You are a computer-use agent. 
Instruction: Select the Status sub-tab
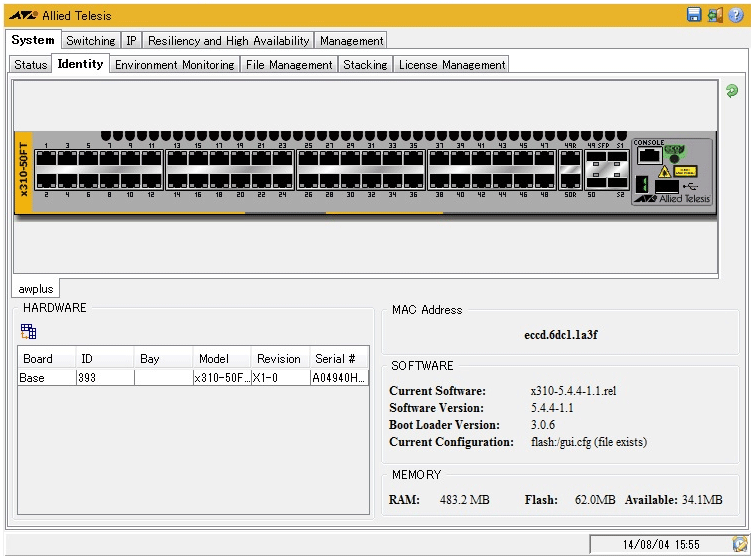31,65
